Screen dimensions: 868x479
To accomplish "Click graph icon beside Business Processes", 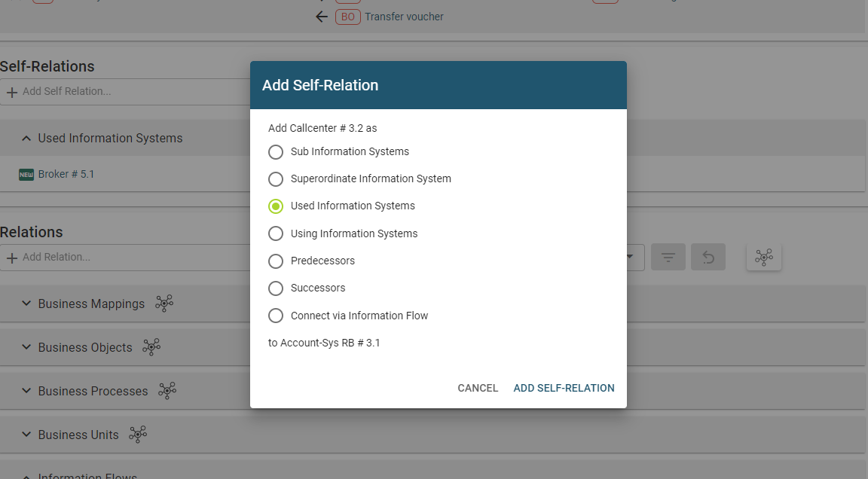I will [x=167, y=391].
